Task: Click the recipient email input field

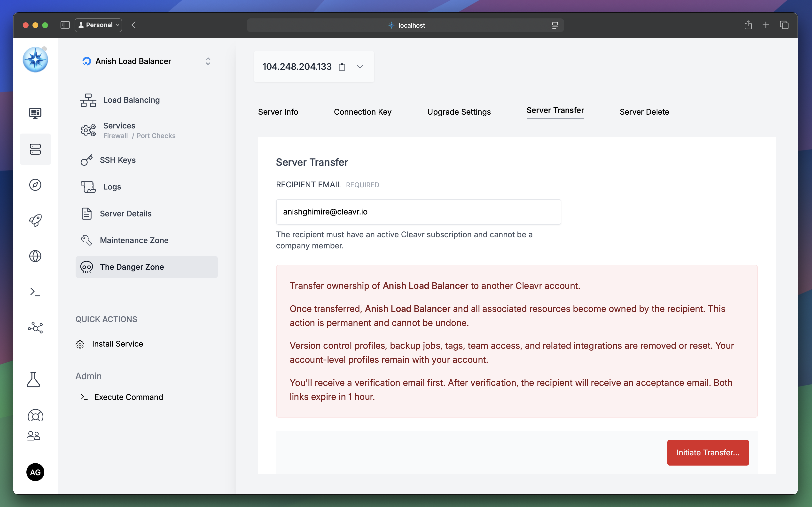Action: tap(418, 212)
